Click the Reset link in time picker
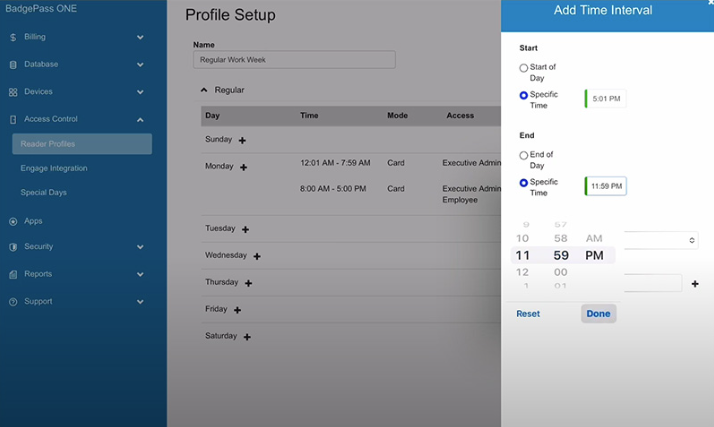The height and width of the screenshot is (427, 714). pyautogui.click(x=528, y=314)
